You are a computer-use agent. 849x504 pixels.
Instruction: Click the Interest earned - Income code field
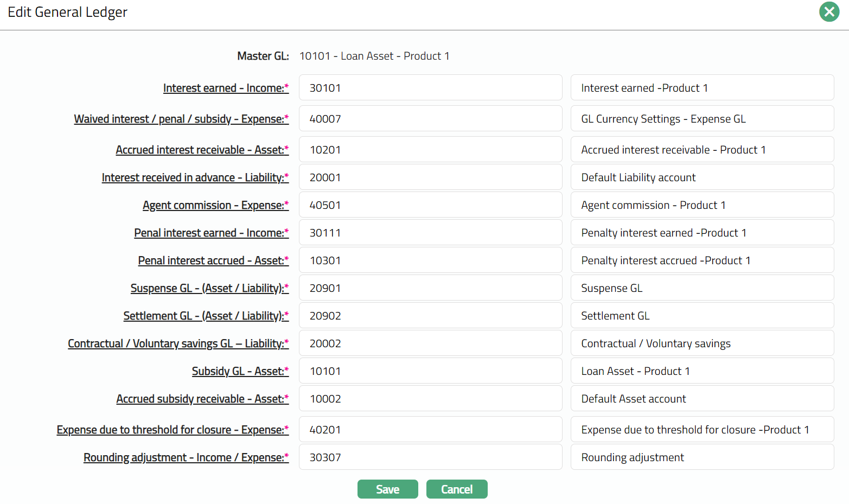click(430, 88)
